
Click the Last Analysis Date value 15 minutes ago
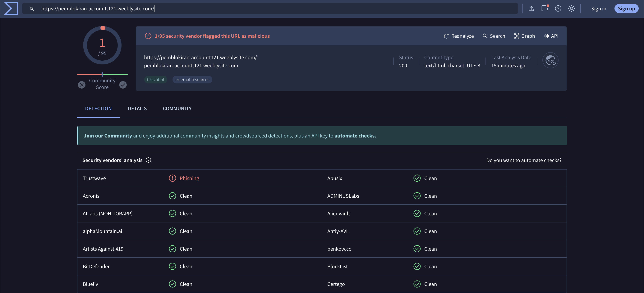(x=508, y=66)
